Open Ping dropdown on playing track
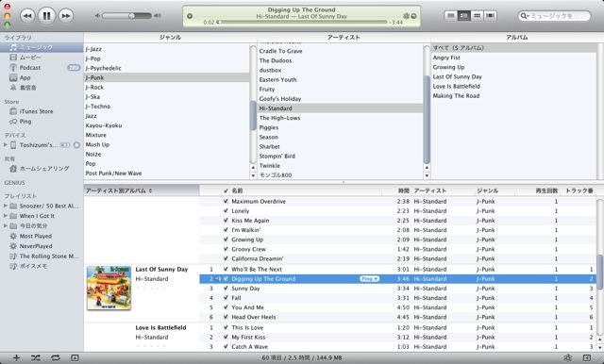Screen dimensions: 604x364 369,279
